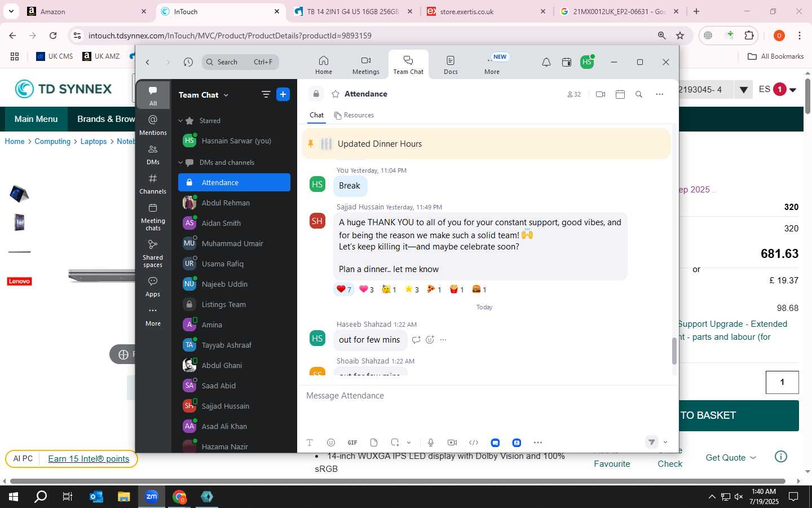The width and height of the screenshot is (812, 508).
Task: Expand the send options dropdown arrow
Action: [x=665, y=443]
